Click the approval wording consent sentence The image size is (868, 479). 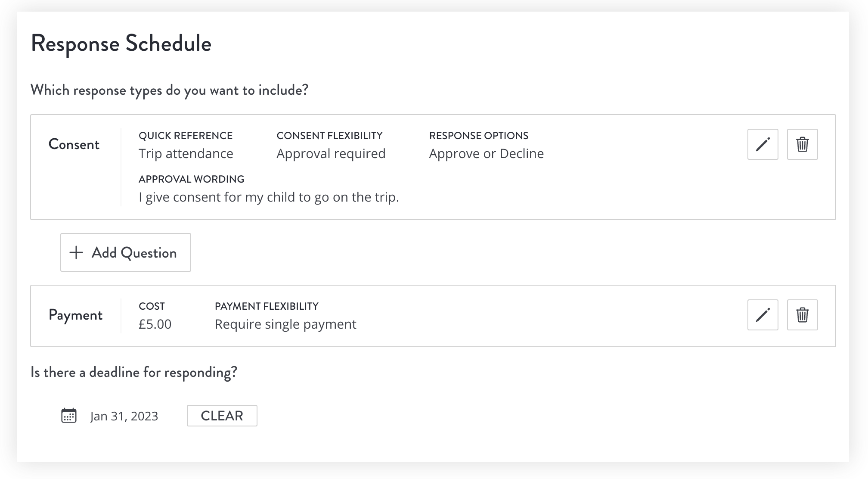click(269, 197)
